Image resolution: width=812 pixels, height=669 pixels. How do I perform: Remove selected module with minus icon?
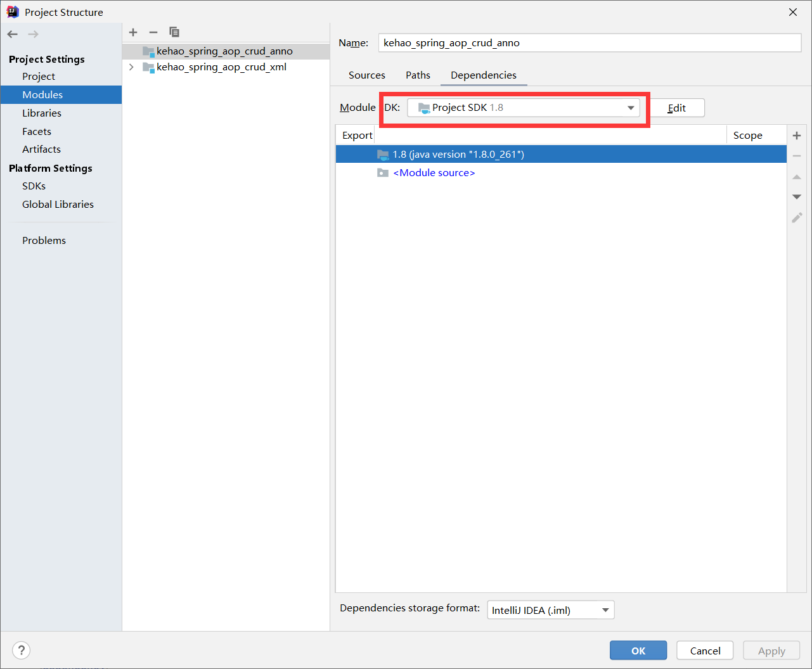[153, 32]
